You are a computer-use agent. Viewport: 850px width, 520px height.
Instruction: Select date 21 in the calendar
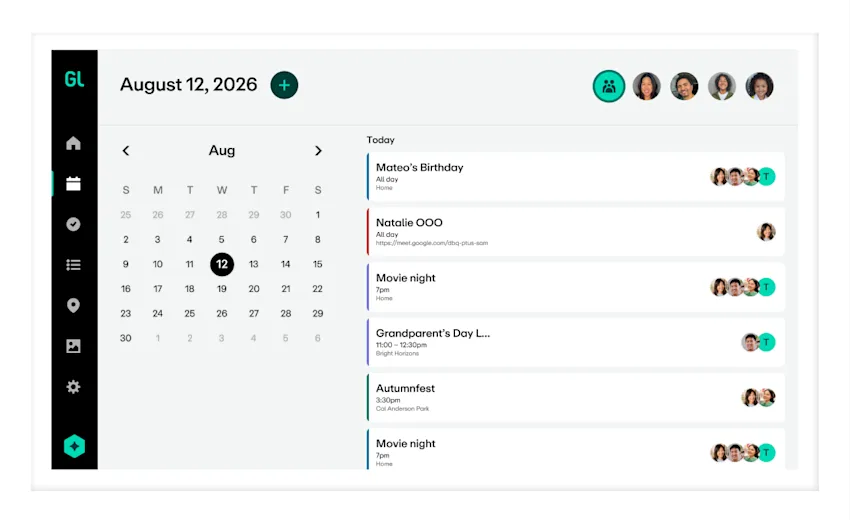286,288
